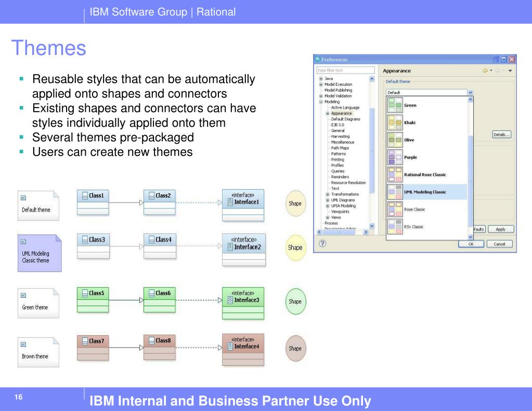This screenshot has width=532, height=411.
Task: Open the General modeling preferences
Action: (338, 130)
